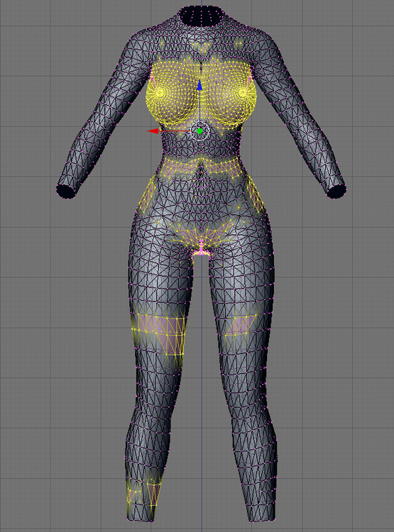Image resolution: width=394 pixels, height=532 pixels.
Task: Grab the blue Z-axis manipulator arrow
Action: coord(199,85)
